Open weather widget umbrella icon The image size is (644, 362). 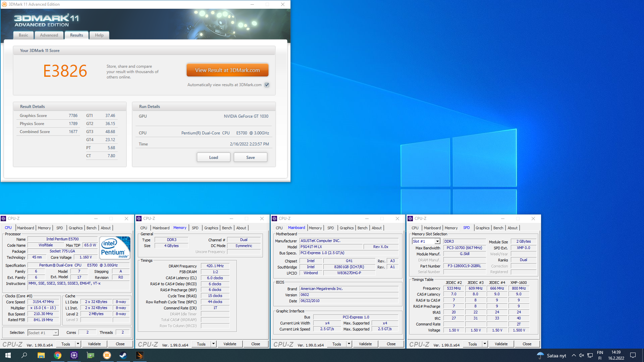coord(540,355)
